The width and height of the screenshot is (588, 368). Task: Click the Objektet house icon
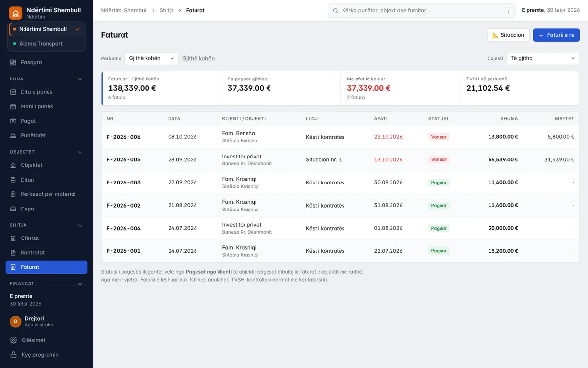click(x=13, y=165)
